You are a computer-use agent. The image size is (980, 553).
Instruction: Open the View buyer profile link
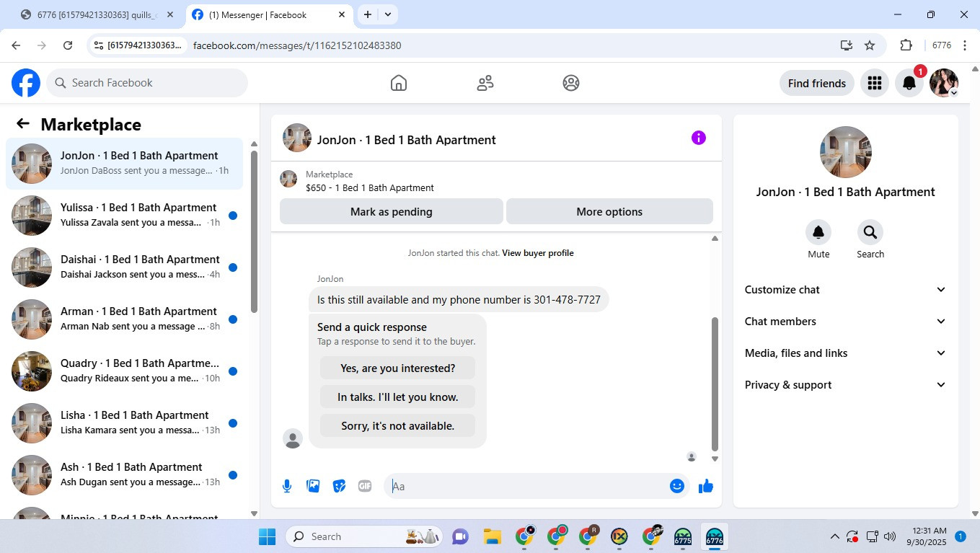click(538, 253)
